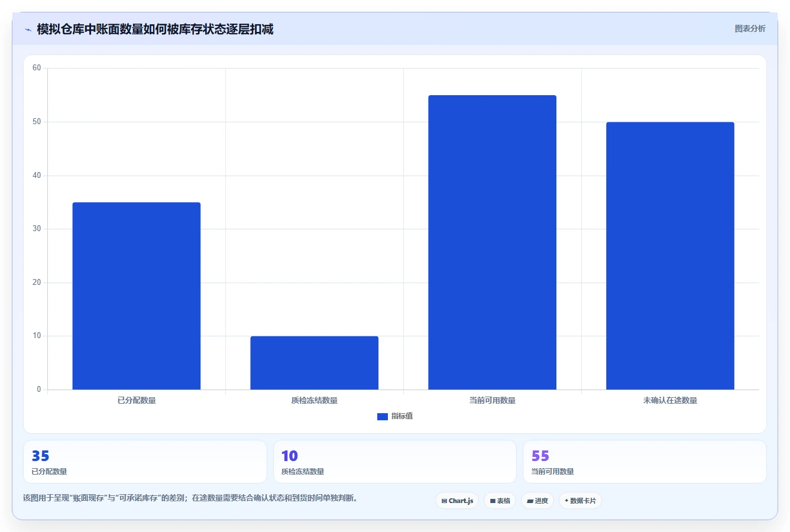
Task: Click the 表格 tag chip
Action: 500,501
